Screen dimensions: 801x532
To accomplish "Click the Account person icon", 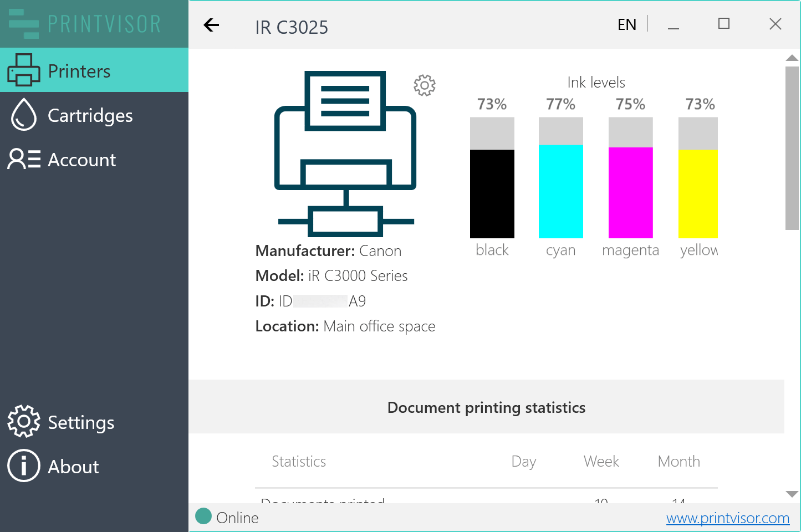I will [x=23, y=159].
